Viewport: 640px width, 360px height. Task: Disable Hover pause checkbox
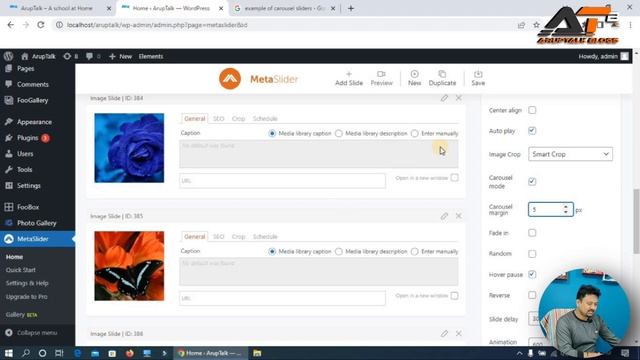(x=532, y=274)
